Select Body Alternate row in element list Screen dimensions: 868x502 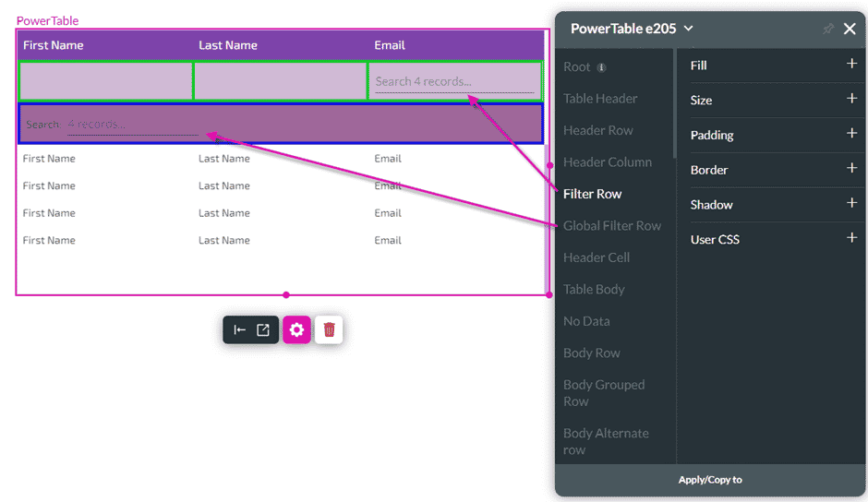pyautogui.click(x=606, y=441)
